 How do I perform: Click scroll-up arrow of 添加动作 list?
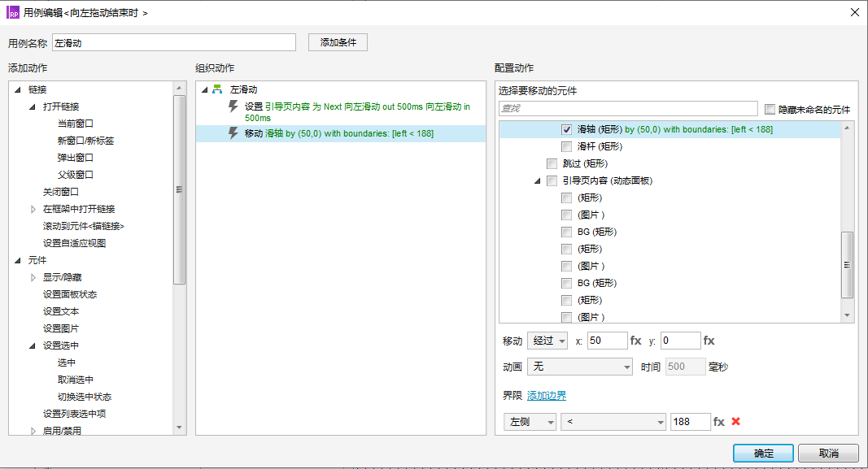(179, 88)
